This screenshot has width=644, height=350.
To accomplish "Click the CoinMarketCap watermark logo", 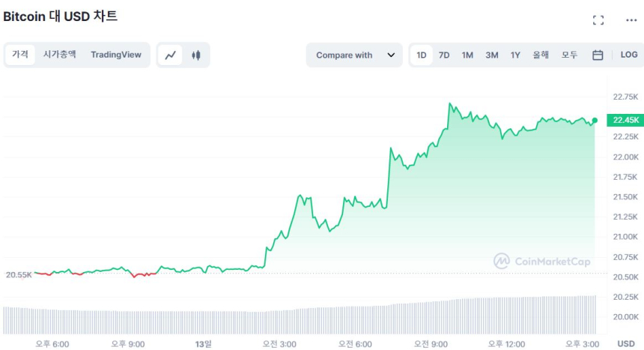I will 541,261.
